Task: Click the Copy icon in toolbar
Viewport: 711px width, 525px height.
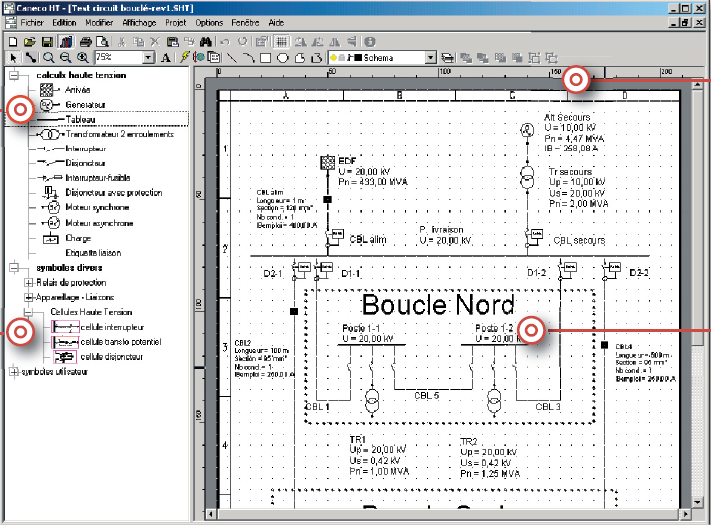Action: 138,42
